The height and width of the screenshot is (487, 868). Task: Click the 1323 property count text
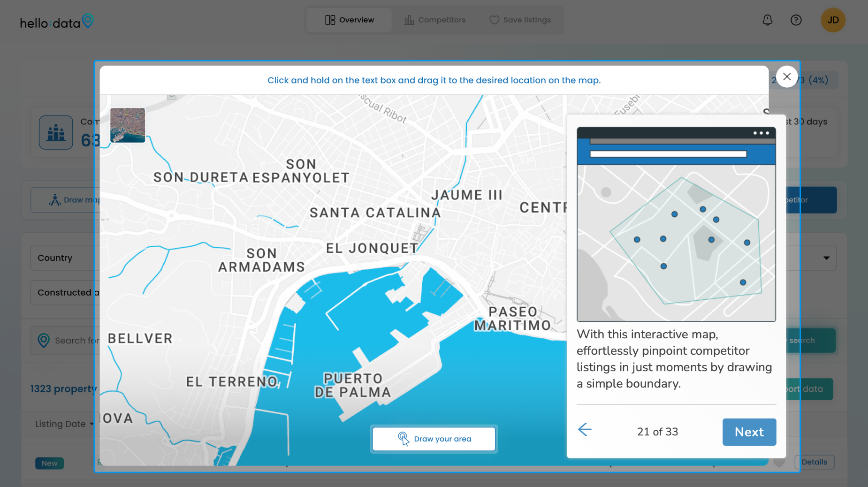(64, 389)
